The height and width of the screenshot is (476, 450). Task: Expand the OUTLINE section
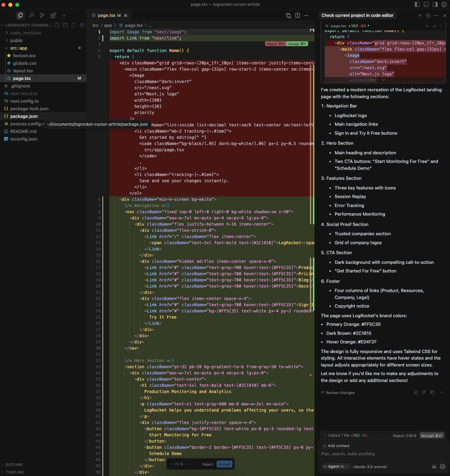pyautogui.click(x=14, y=465)
